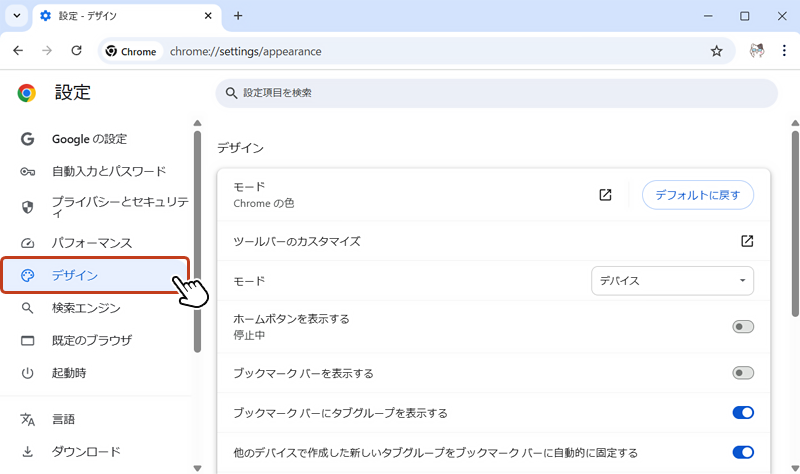
Task: Click the default browser window icon
Action: [28, 340]
